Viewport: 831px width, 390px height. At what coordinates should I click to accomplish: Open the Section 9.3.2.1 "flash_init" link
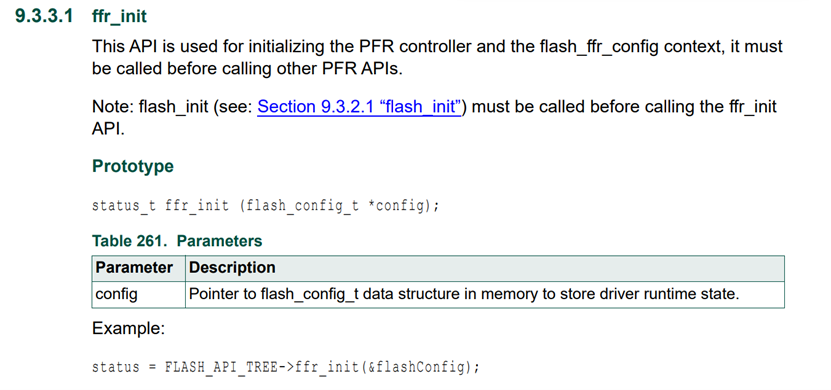pos(360,107)
